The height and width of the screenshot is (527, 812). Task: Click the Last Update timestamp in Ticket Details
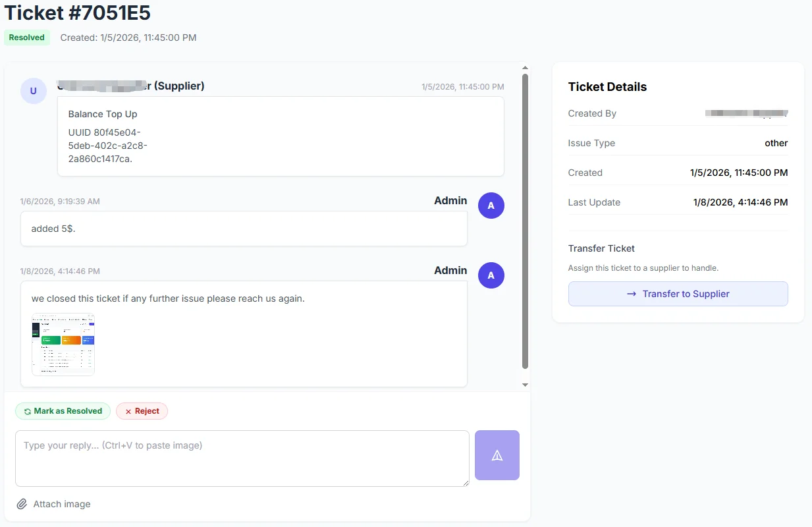pyautogui.click(x=740, y=202)
